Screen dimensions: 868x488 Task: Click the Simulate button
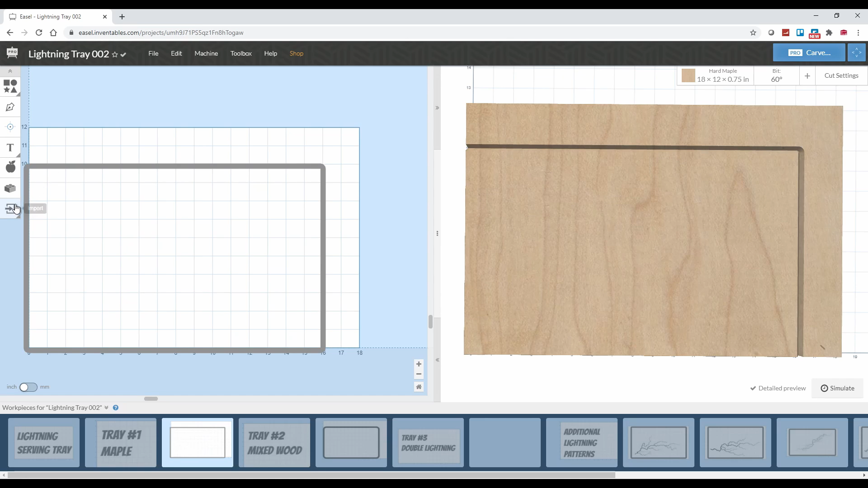tap(837, 388)
